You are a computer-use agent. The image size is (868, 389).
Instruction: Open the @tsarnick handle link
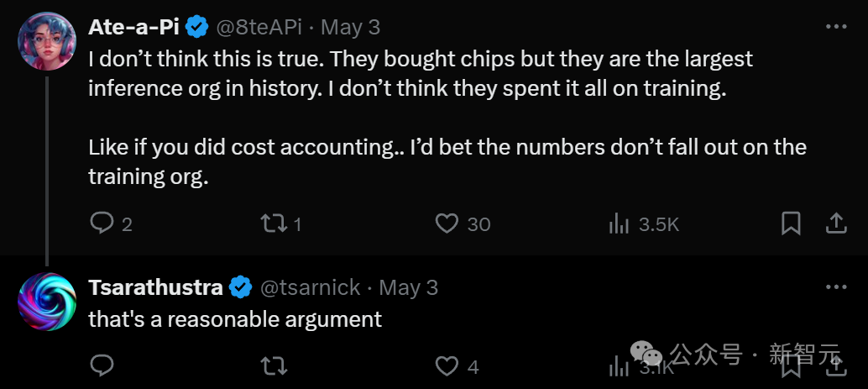pos(310,287)
